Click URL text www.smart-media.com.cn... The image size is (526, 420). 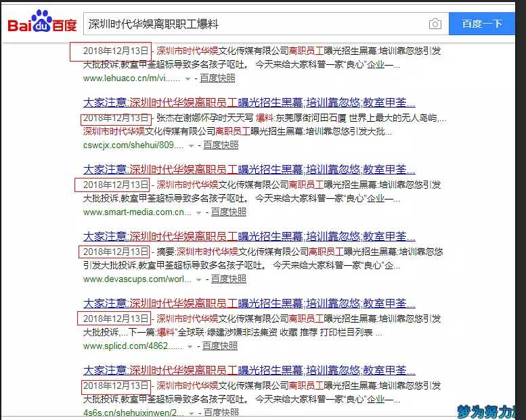click(137, 212)
